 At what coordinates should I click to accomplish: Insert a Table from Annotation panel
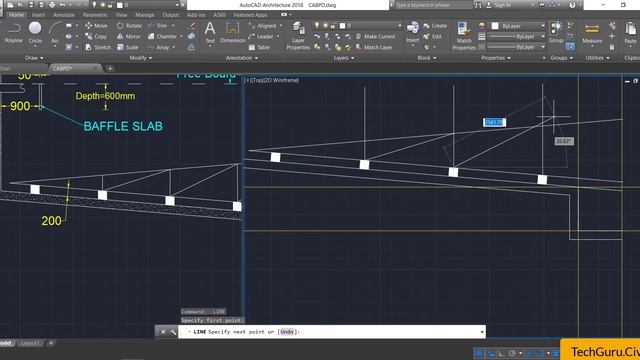coord(259,47)
